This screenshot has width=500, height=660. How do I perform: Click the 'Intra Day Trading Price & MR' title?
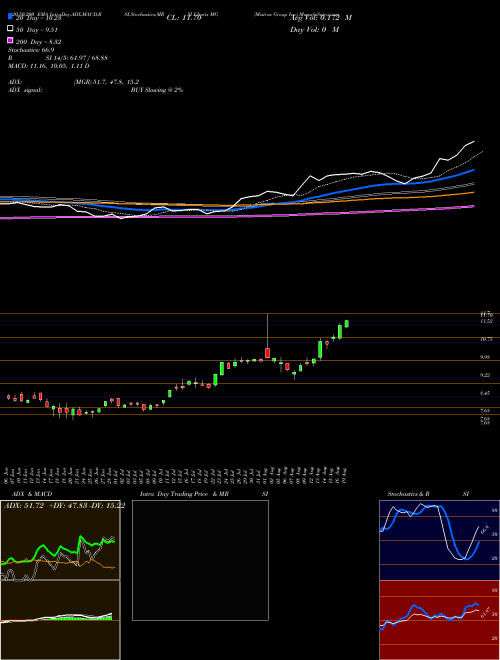(184, 494)
